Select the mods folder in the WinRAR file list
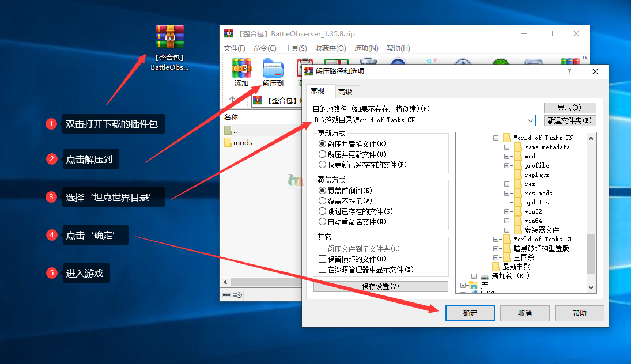This screenshot has height=364, width=631. pyautogui.click(x=238, y=142)
